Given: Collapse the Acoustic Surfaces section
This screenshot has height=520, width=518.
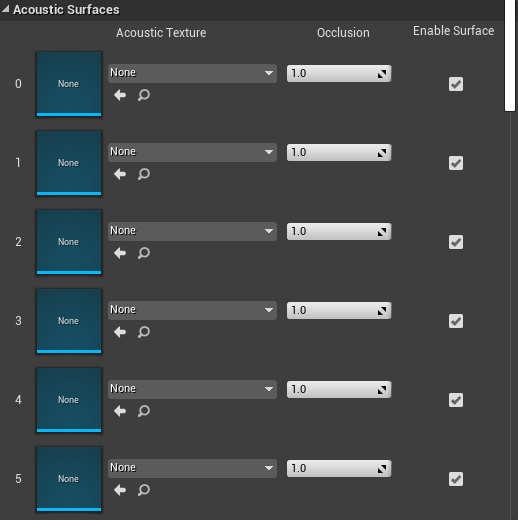Looking at the screenshot, I should 6,9.
